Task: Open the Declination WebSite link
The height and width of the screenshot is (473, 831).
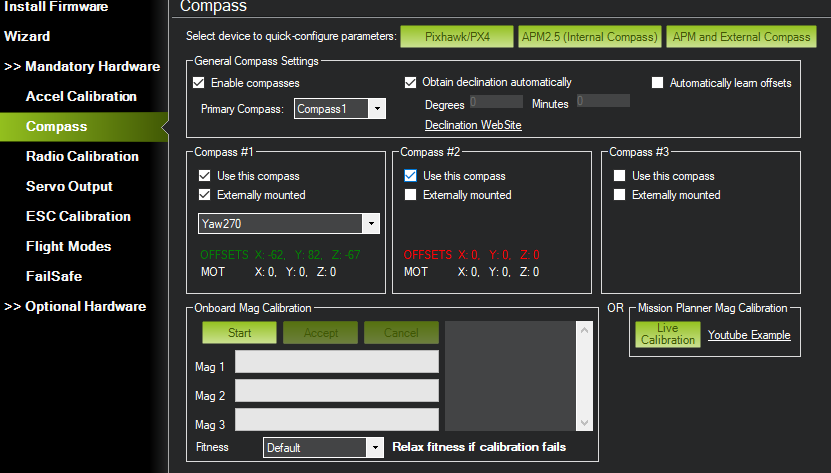Action: pos(473,125)
